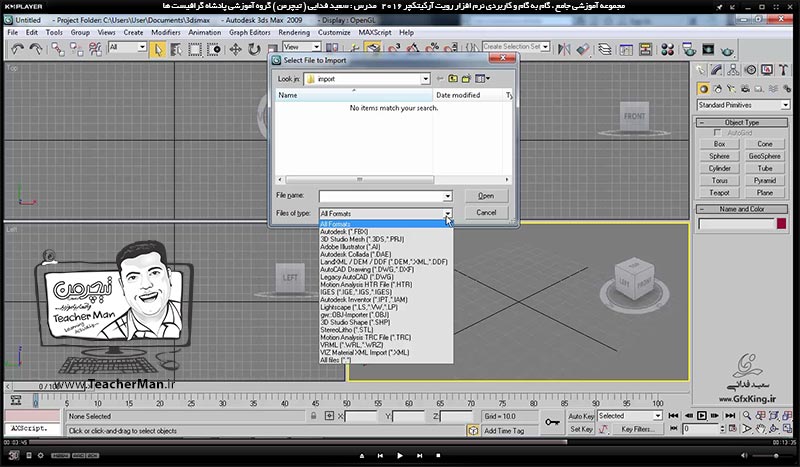The image size is (800, 467).
Task: Switch to the Display panel tab
Action: click(767, 70)
